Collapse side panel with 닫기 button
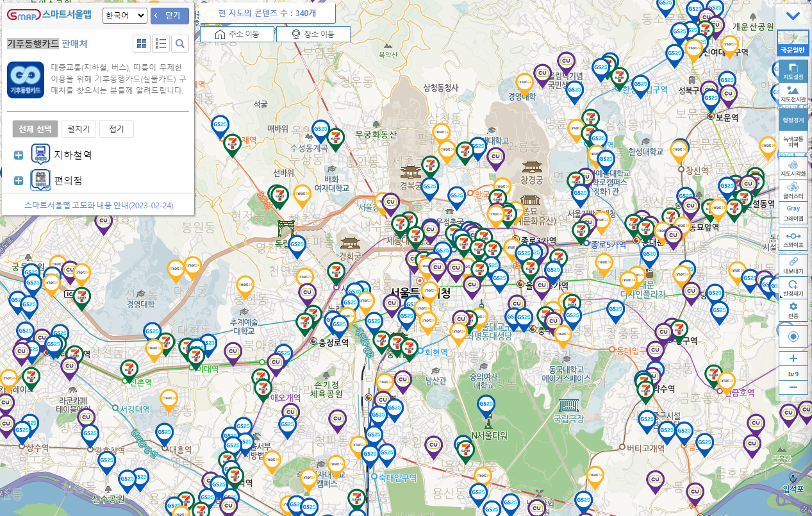Screen dimensions: 812x516 click(x=170, y=15)
